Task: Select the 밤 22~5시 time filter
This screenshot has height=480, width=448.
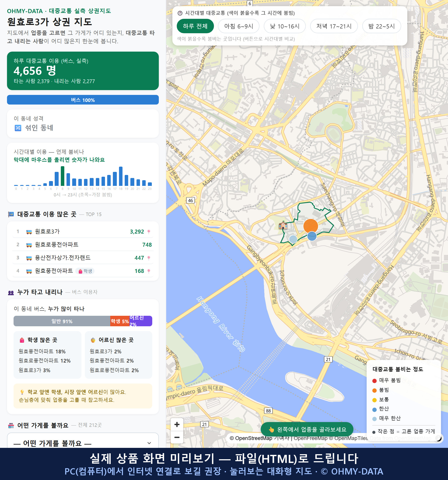Action: pyautogui.click(x=381, y=26)
